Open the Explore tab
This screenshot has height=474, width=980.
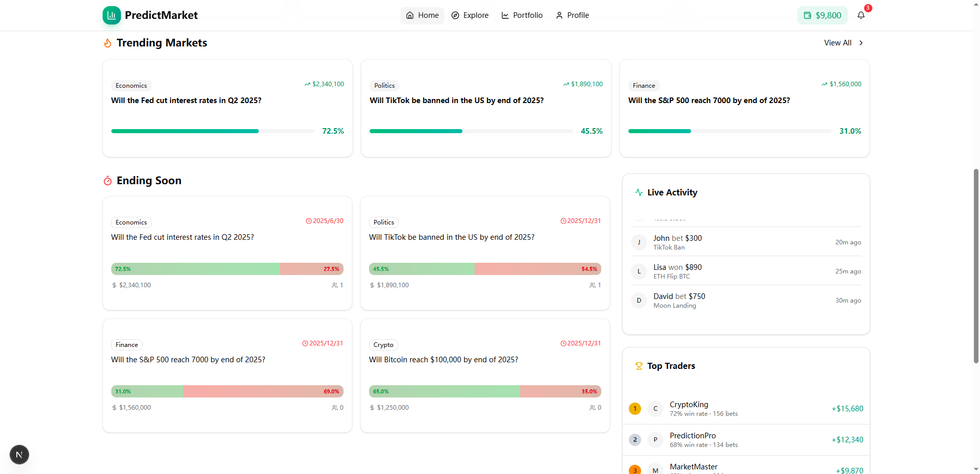470,15
